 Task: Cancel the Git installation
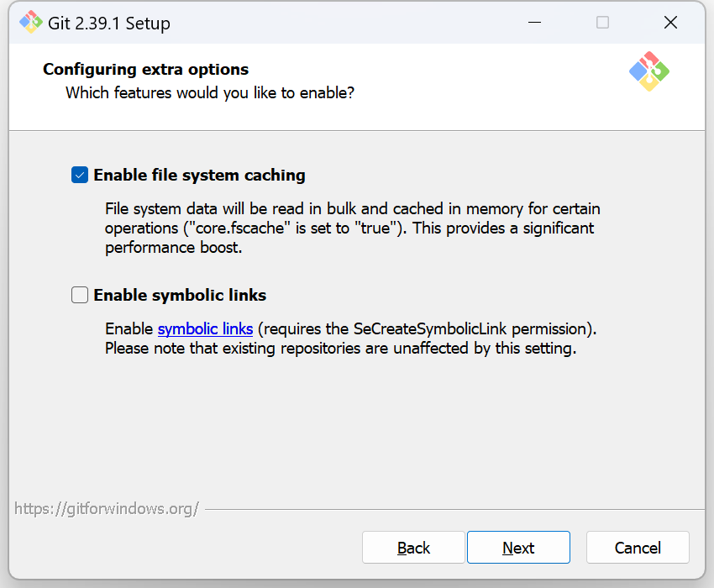[638, 548]
